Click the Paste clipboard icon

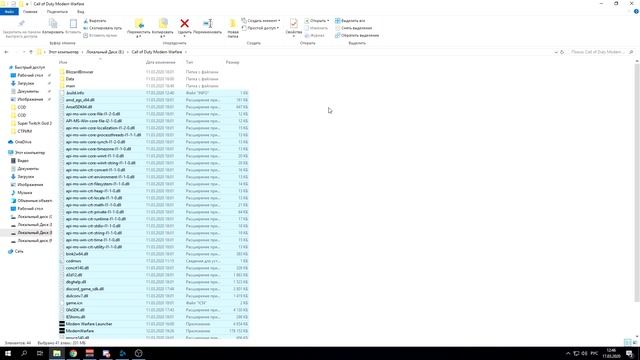[73, 24]
